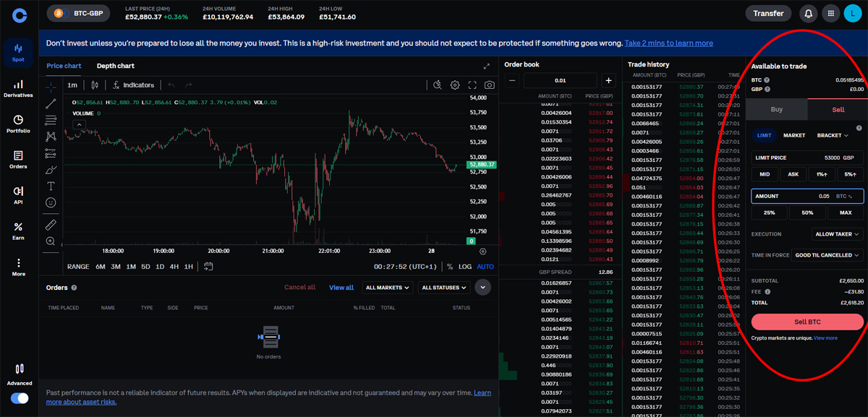Open the user profile avatar L
868x417 pixels.
(852, 13)
